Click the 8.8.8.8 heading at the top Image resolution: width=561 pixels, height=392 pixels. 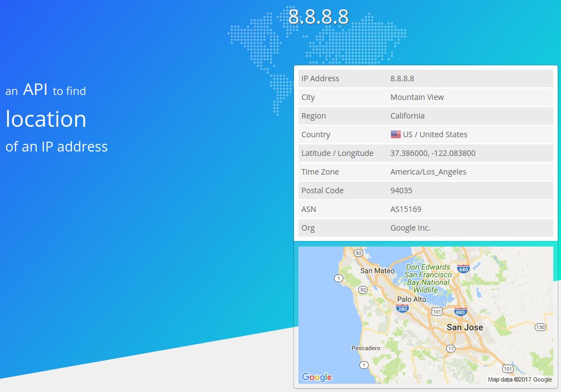click(319, 16)
